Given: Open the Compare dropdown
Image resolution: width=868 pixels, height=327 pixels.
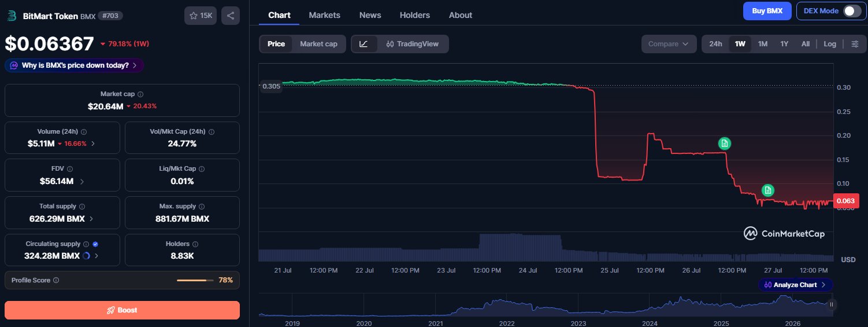Looking at the screenshot, I should (669, 44).
